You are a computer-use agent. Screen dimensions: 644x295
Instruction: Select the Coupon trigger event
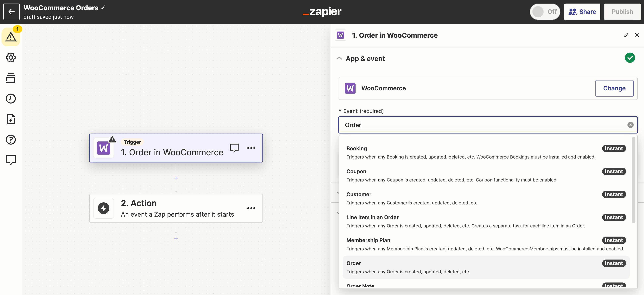(x=475, y=175)
